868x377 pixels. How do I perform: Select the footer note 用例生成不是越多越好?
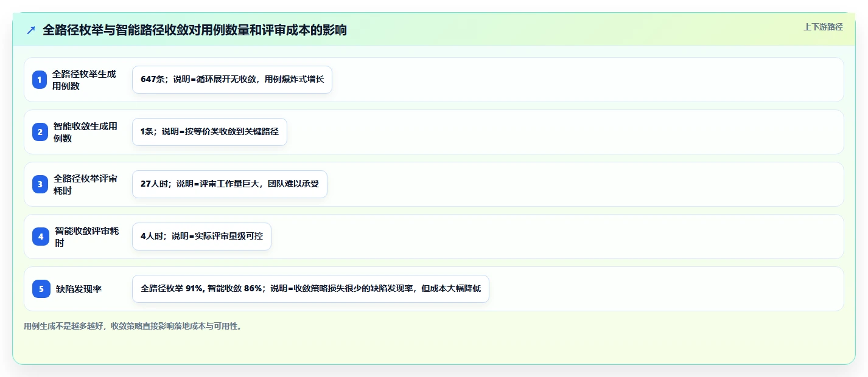(133, 326)
